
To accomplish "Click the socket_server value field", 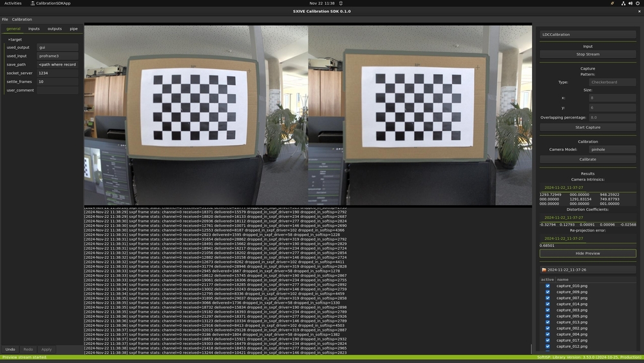I will point(57,73).
